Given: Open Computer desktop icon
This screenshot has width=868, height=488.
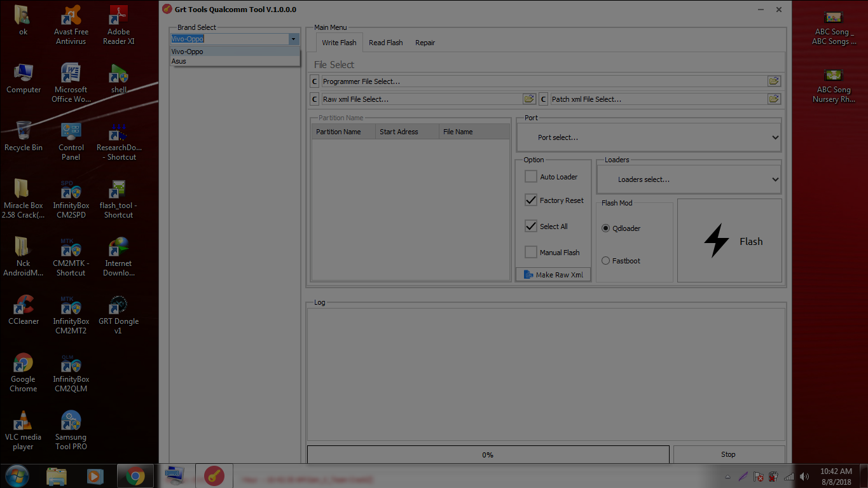Looking at the screenshot, I should (24, 78).
